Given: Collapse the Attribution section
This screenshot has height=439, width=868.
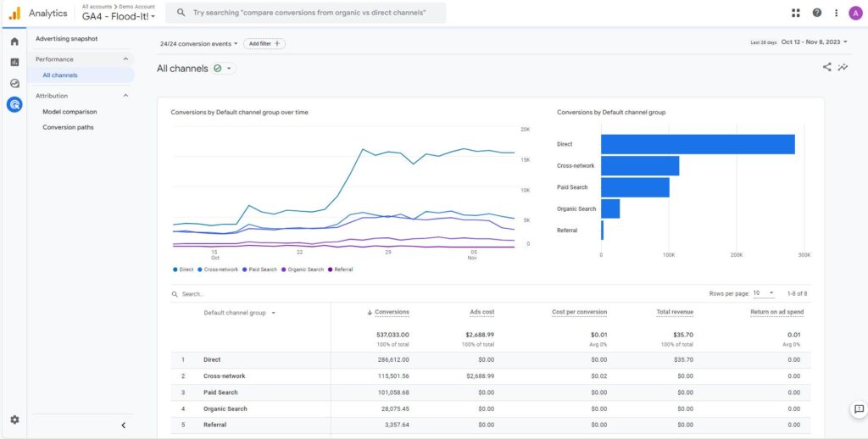Looking at the screenshot, I should coord(125,96).
